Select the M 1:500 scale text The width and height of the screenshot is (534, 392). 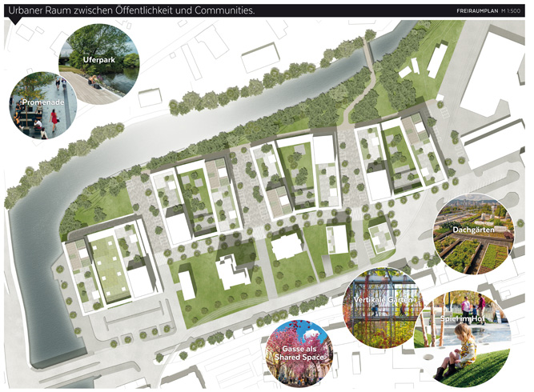pos(510,11)
